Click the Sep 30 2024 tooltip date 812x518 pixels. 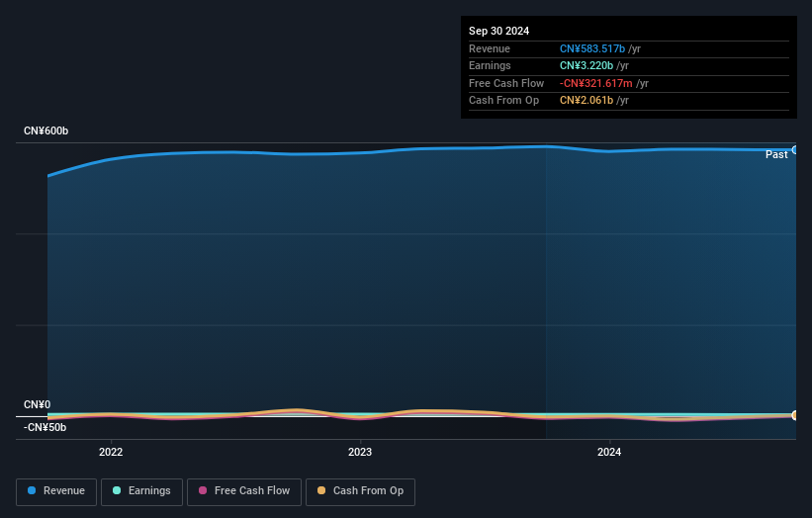click(x=499, y=31)
